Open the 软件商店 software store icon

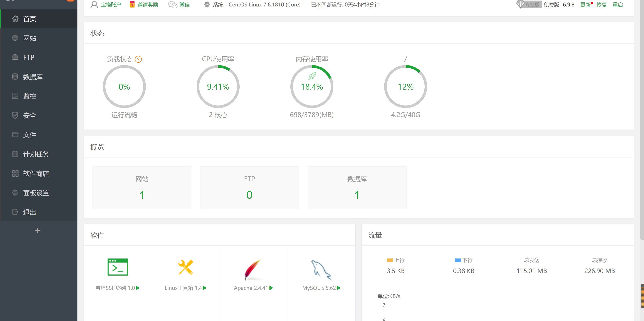tap(15, 173)
